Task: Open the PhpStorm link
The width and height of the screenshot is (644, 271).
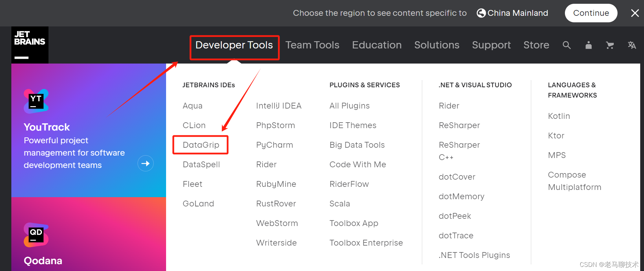Action: tap(276, 125)
